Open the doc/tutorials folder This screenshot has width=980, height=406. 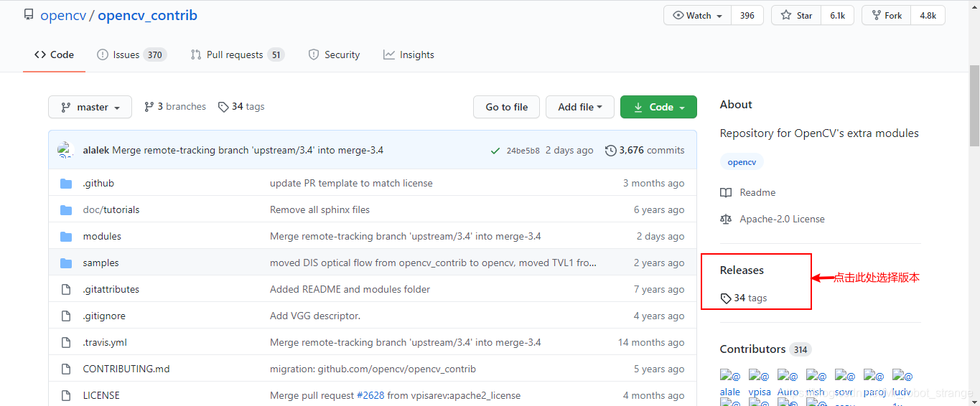111,209
